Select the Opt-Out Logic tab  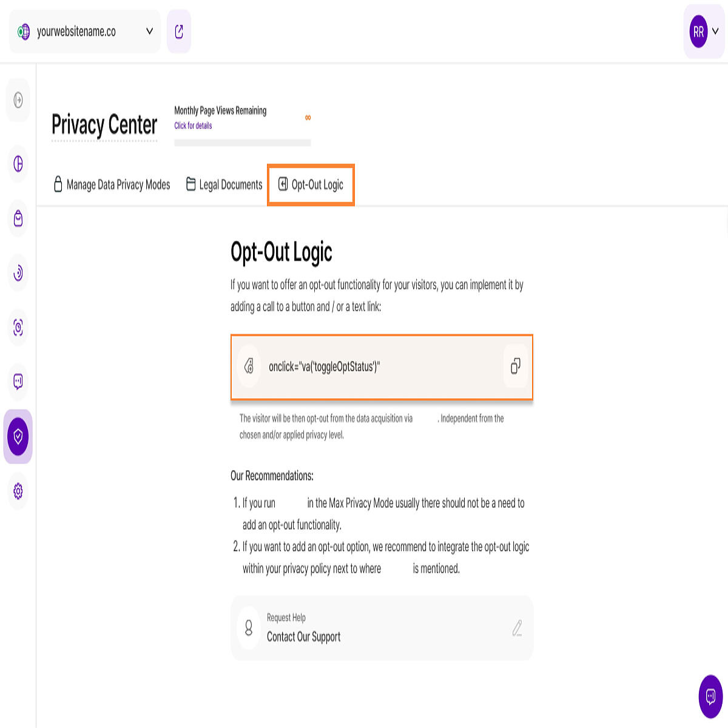[311, 184]
